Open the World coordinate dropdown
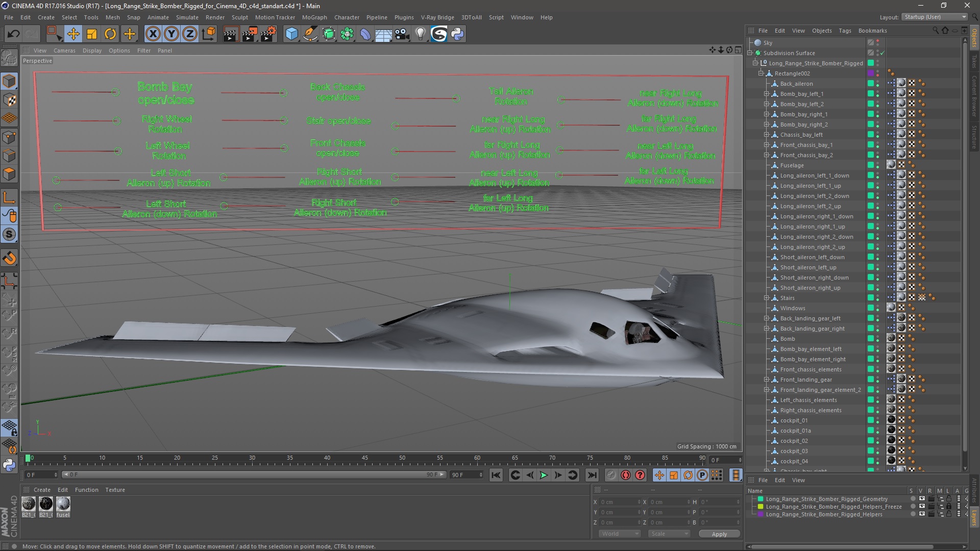 [619, 534]
